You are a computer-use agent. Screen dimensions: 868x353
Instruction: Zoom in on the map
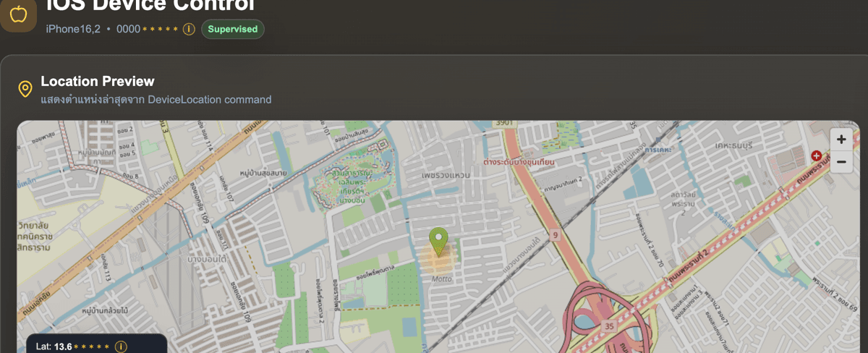(841, 139)
